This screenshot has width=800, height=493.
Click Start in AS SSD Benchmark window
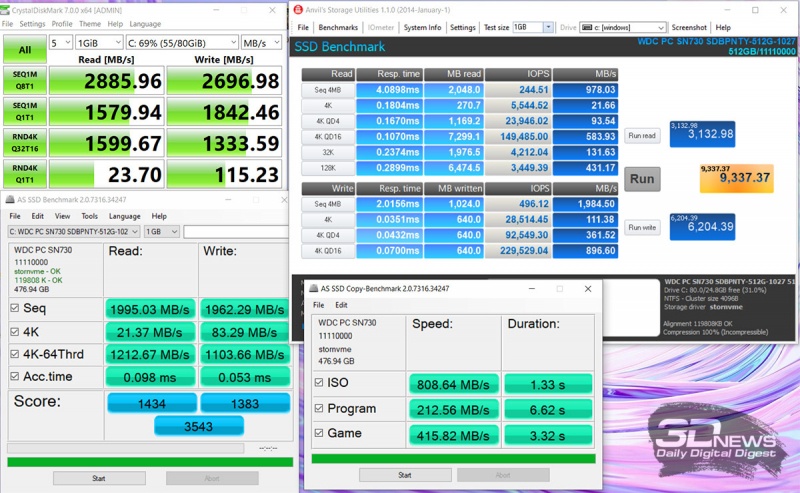click(99, 478)
